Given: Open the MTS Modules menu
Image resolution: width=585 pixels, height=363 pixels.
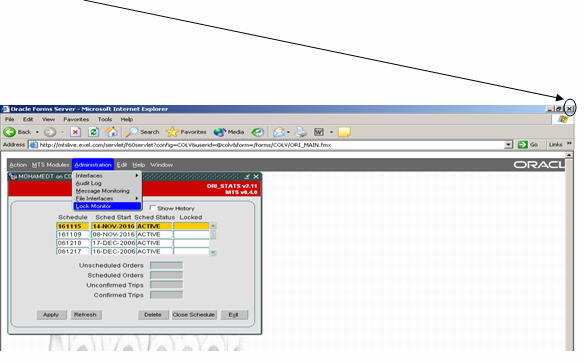Looking at the screenshot, I should 50,165.
